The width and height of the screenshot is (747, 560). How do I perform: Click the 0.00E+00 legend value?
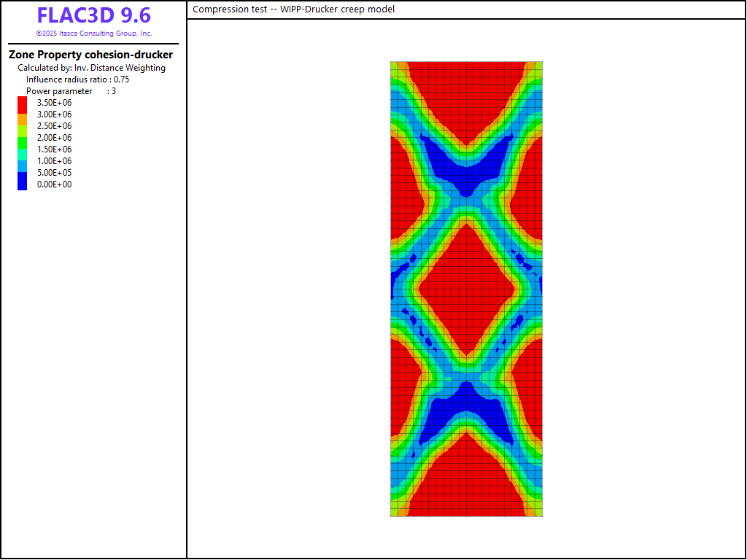(x=54, y=184)
